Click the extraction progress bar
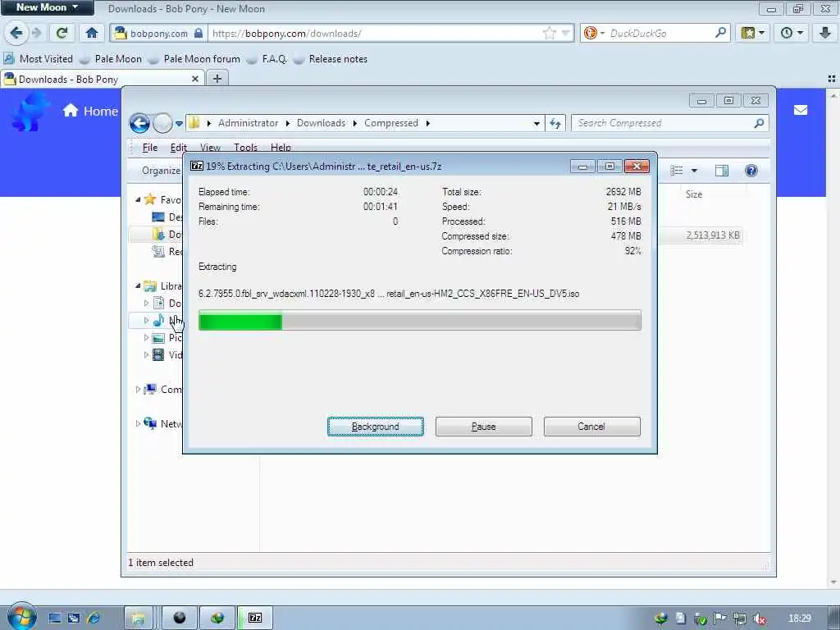Screen dimensions: 840x630 [x=420, y=321]
